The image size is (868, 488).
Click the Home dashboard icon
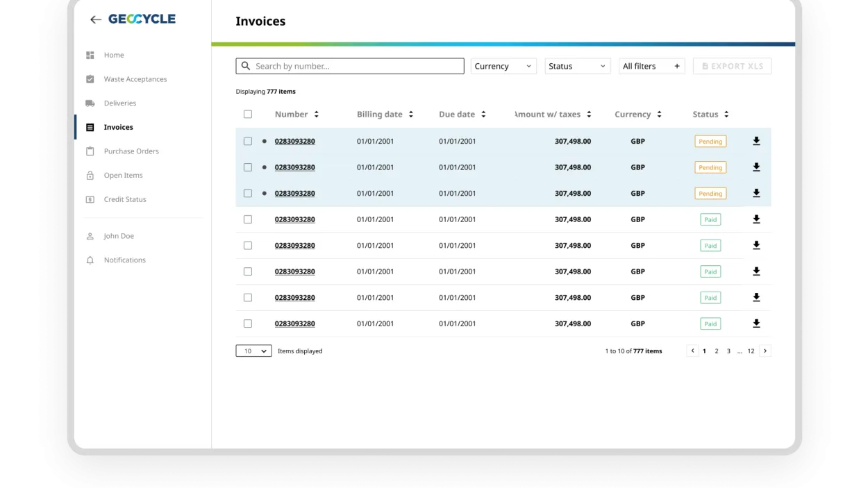point(90,55)
